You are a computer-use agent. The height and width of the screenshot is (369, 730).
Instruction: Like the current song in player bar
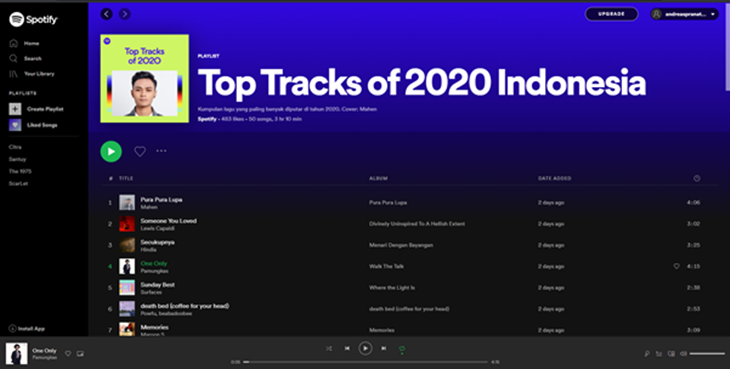pos(68,354)
